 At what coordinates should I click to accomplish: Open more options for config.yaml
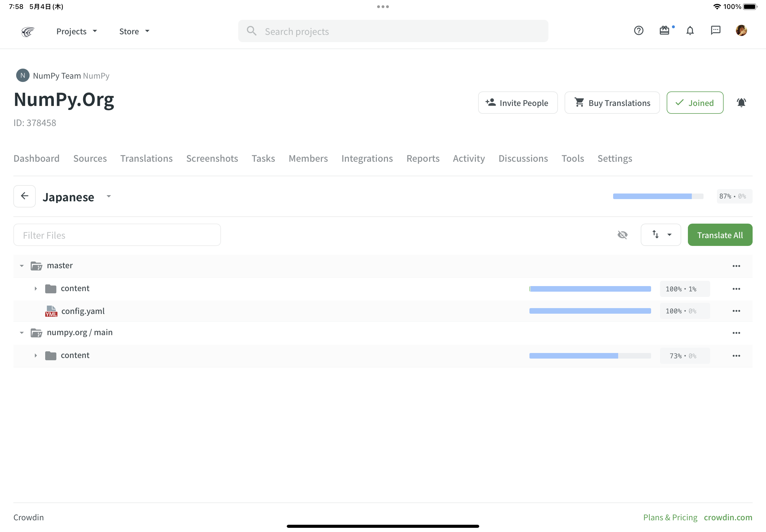click(x=736, y=311)
